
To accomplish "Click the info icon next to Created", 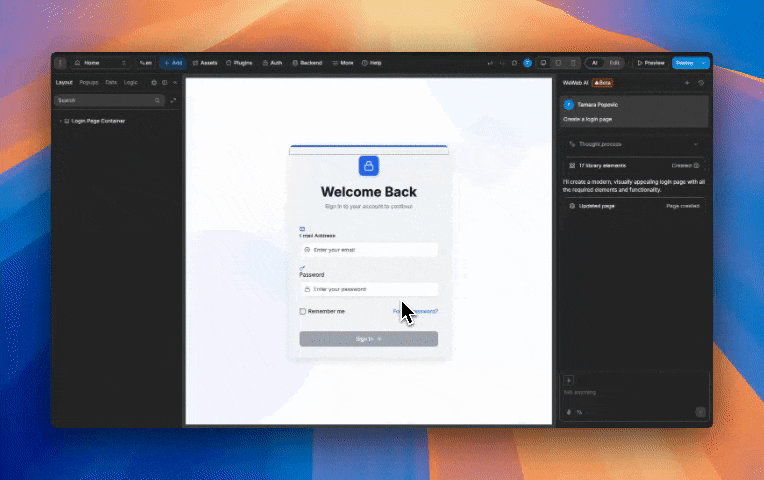I will tap(696, 166).
